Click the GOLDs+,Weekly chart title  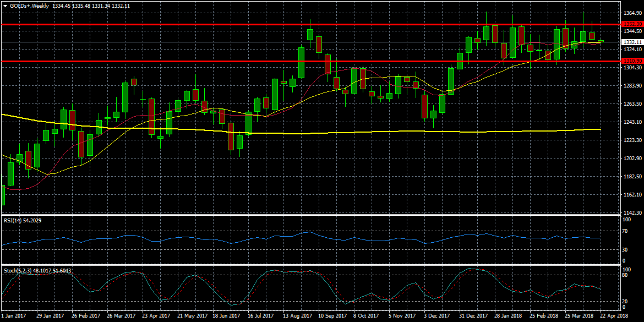29,6
